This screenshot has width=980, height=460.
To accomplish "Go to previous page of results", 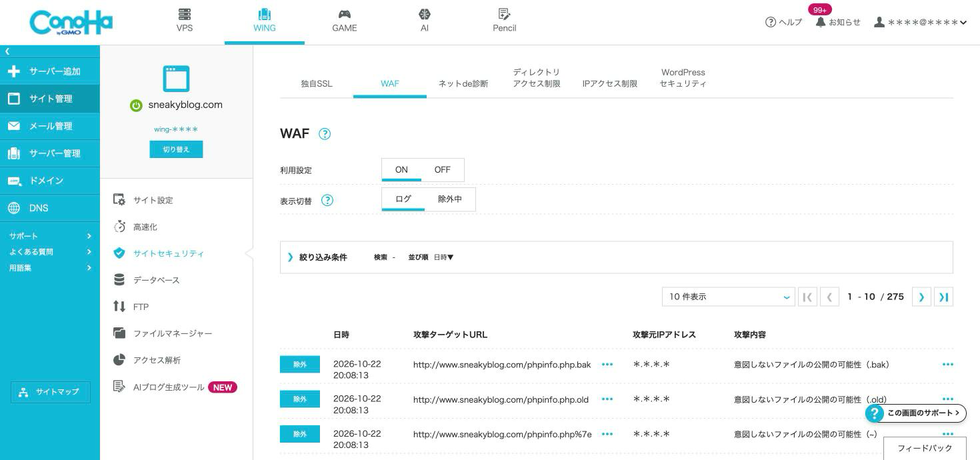I will [x=829, y=297].
